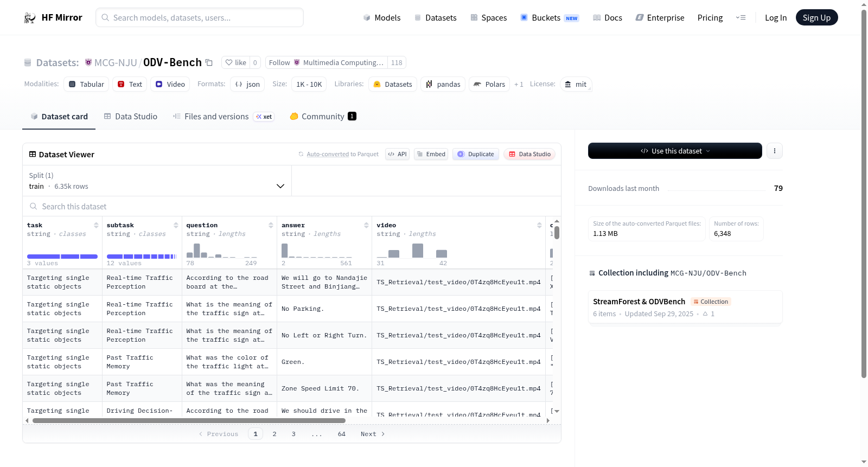Viewport: 868px width, 467px height.
Task: Focus the Search this dataset field
Action: pyautogui.click(x=292, y=206)
